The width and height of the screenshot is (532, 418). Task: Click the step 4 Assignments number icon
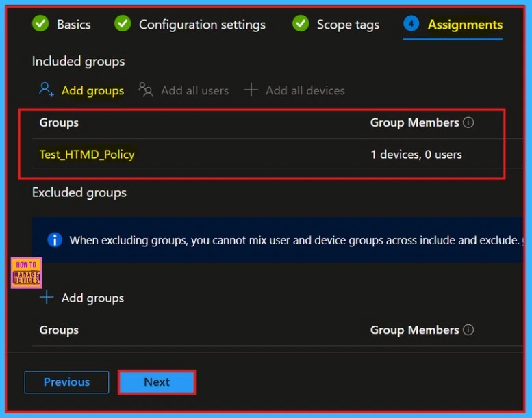pyautogui.click(x=411, y=24)
